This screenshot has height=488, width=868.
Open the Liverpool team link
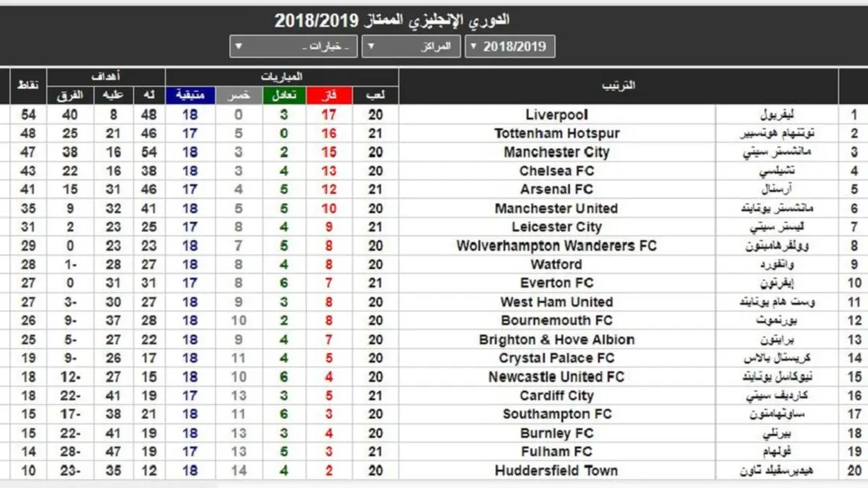[x=557, y=115]
